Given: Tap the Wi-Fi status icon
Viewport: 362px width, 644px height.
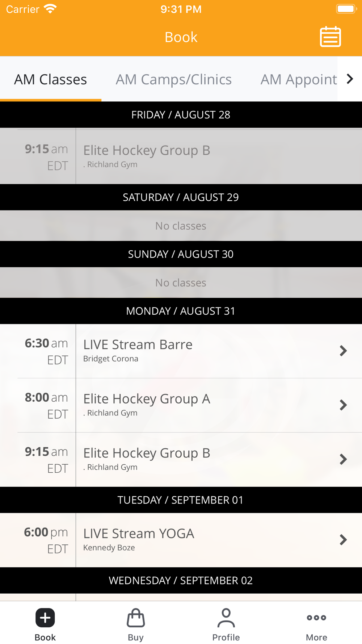Looking at the screenshot, I should [x=50, y=9].
